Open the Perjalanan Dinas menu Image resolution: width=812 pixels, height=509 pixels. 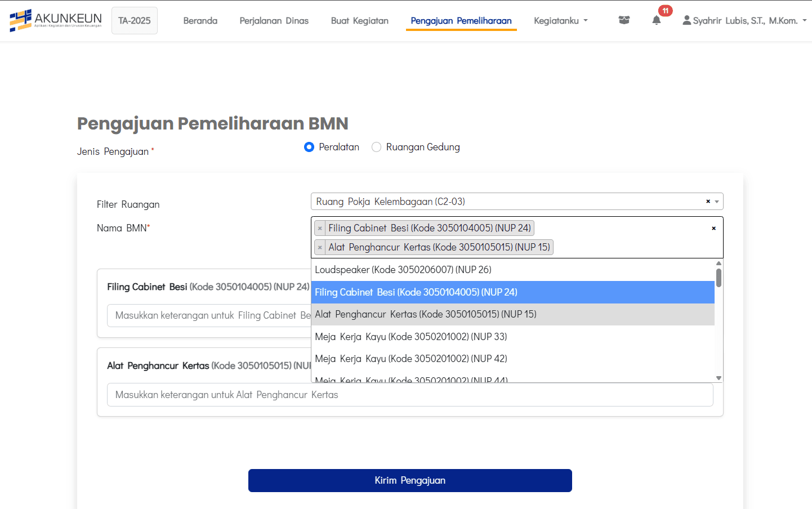coord(274,21)
